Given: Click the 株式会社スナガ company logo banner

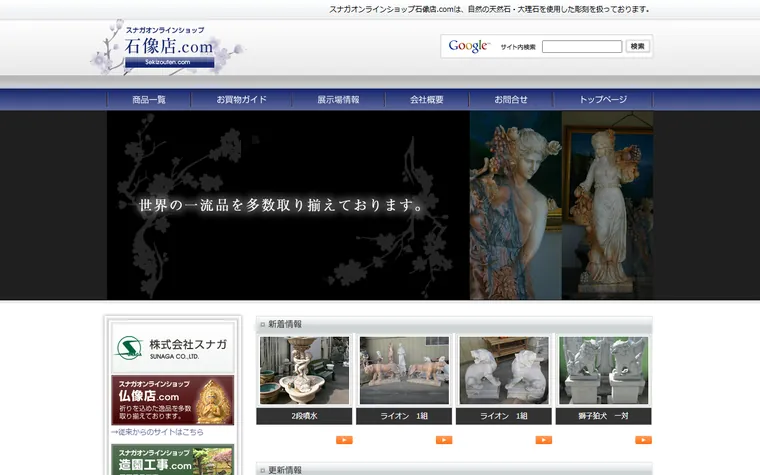Looking at the screenshot, I should [173, 348].
